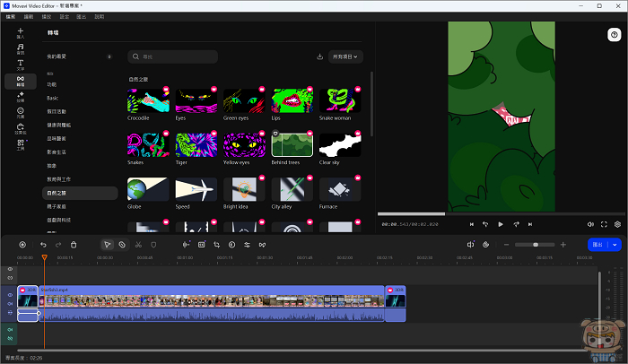Open the first menu in the menu bar

(11, 16)
